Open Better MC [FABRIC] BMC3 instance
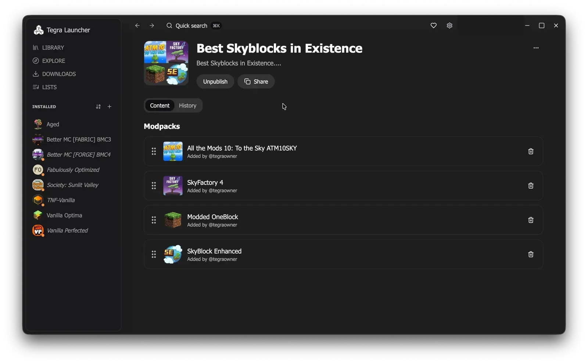Viewport: 588px width, 364px height. (x=72, y=140)
